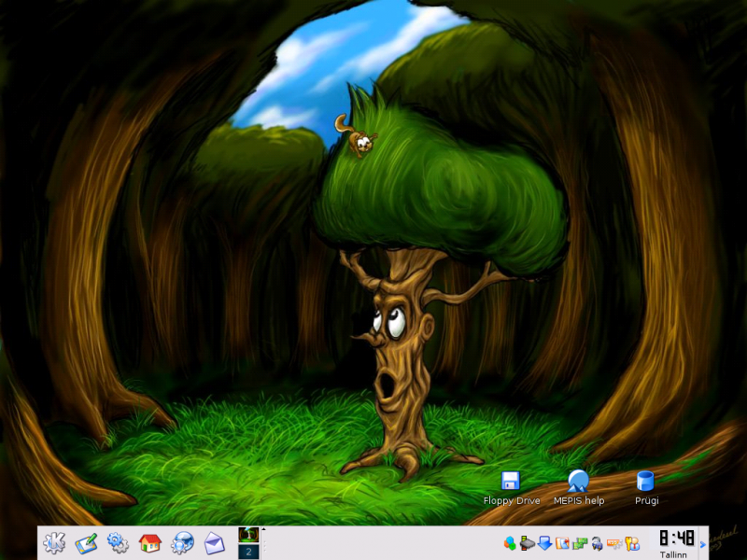Open the colored cubes tray icon
747x560 pixels.
[510, 543]
